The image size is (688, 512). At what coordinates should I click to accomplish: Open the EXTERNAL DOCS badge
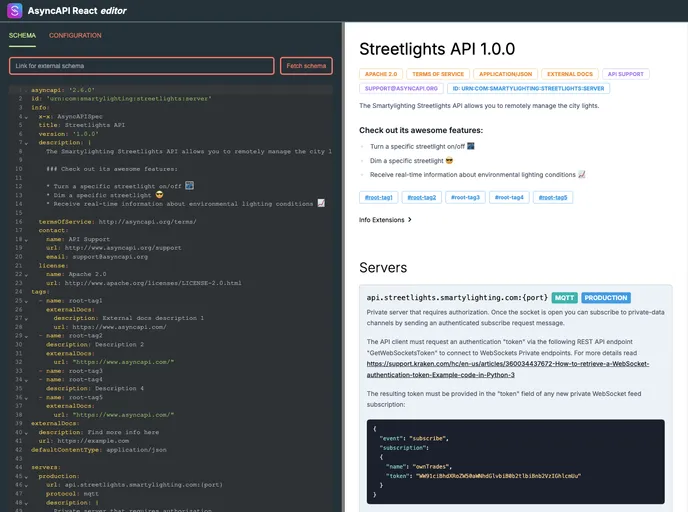pos(570,74)
